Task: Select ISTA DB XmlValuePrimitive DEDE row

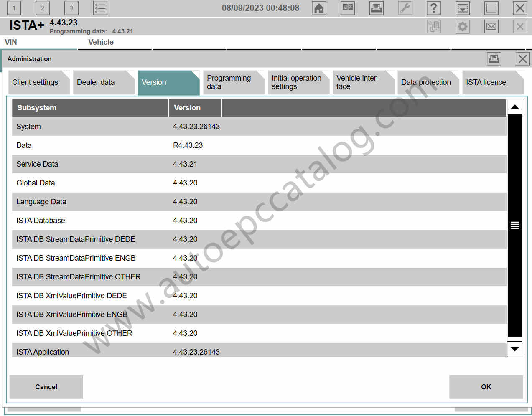Action: pyautogui.click(x=259, y=296)
